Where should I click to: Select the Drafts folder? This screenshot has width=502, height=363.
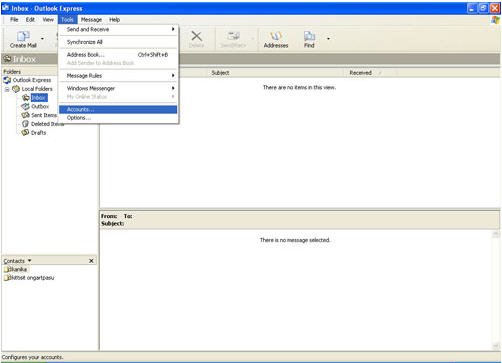pos(39,133)
